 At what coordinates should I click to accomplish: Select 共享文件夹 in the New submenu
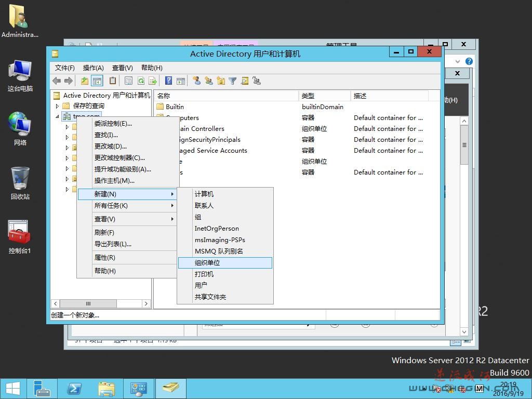(225, 297)
